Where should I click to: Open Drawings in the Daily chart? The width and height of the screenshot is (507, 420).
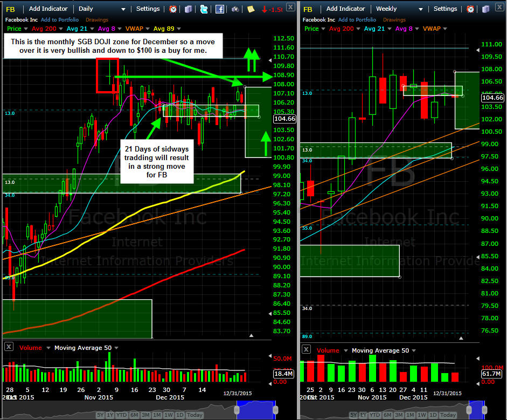click(97, 20)
